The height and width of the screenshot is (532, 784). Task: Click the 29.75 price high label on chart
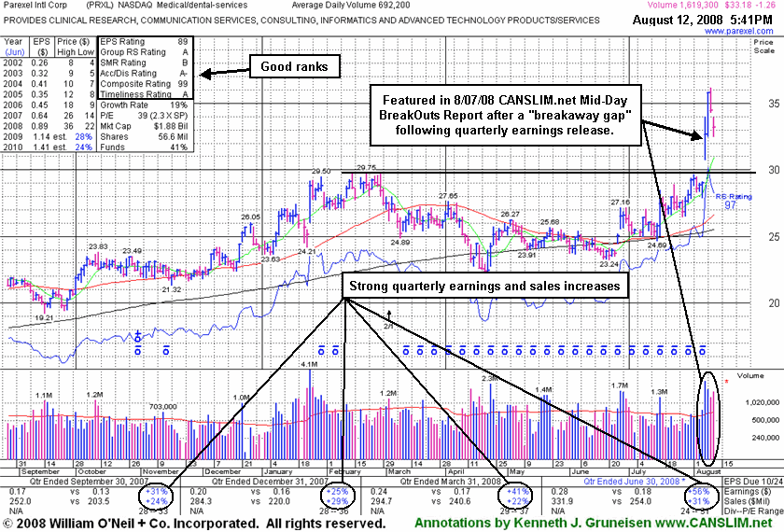click(x=366, y=167)
